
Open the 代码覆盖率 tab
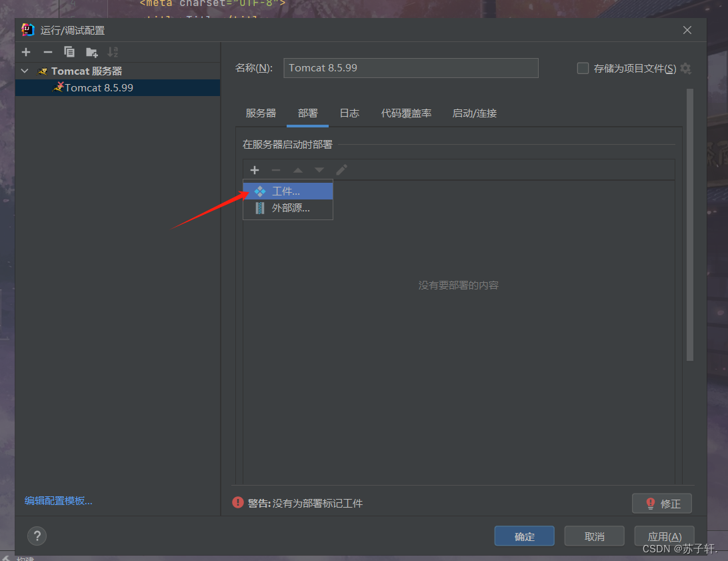406,113
